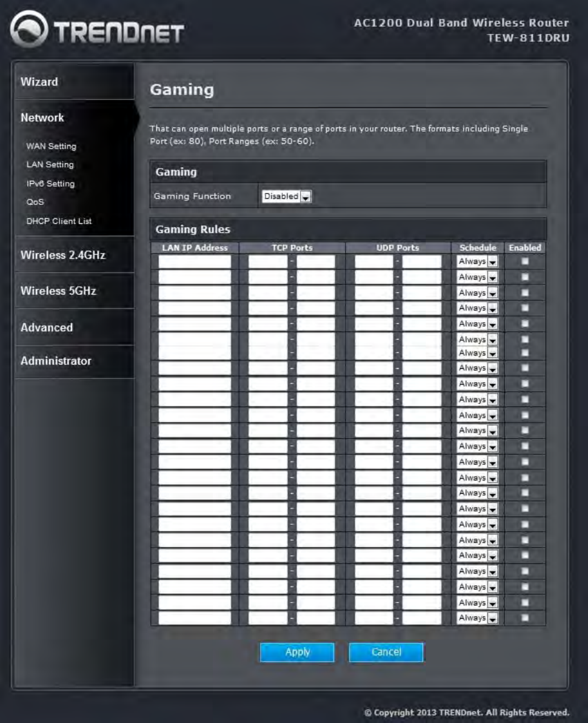Go to LAN Setting

(x=50, y=164)
